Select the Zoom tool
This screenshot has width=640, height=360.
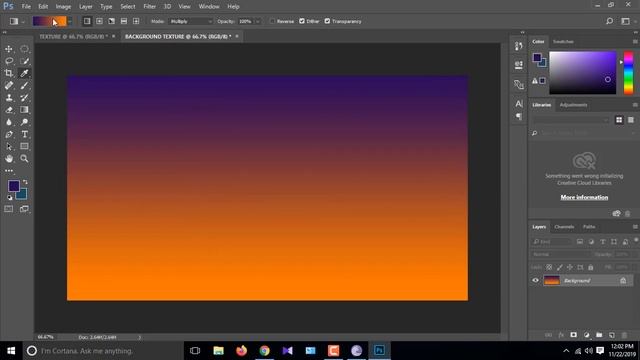[x=24, y=159]
